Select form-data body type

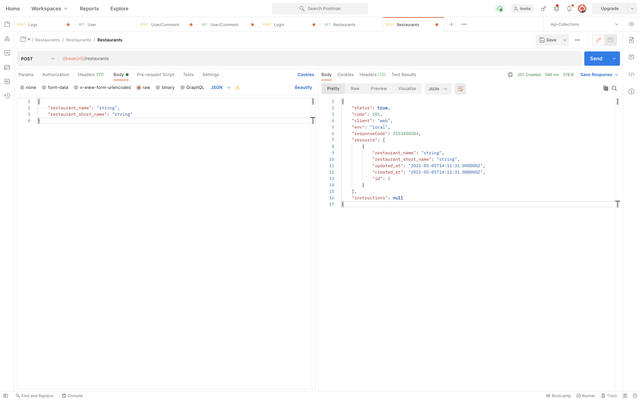tap(55, 87)
